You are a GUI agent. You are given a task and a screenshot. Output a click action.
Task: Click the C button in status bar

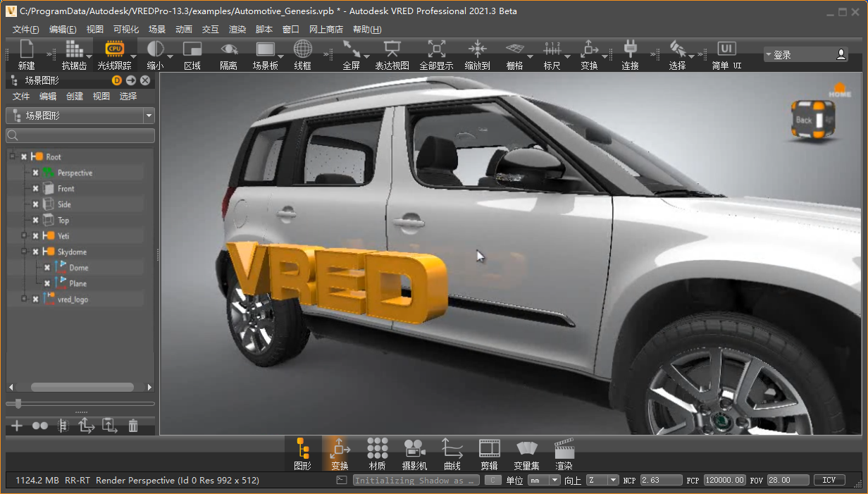pos(494,480)
